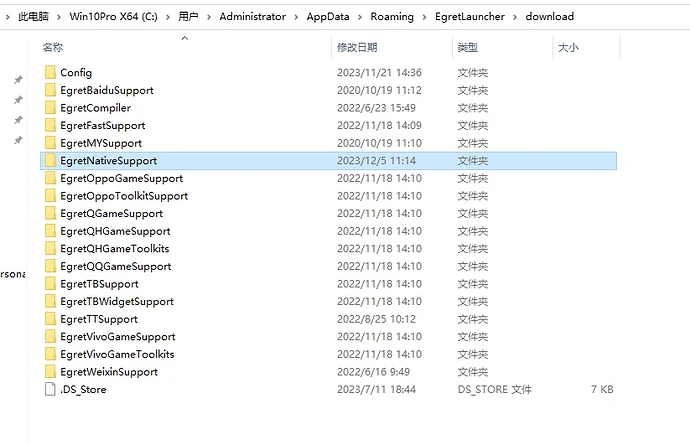Expand the chevron after EgretLauncher breadcrumb
The height and width of the screenshot is (445, 690).
(515, 17)
